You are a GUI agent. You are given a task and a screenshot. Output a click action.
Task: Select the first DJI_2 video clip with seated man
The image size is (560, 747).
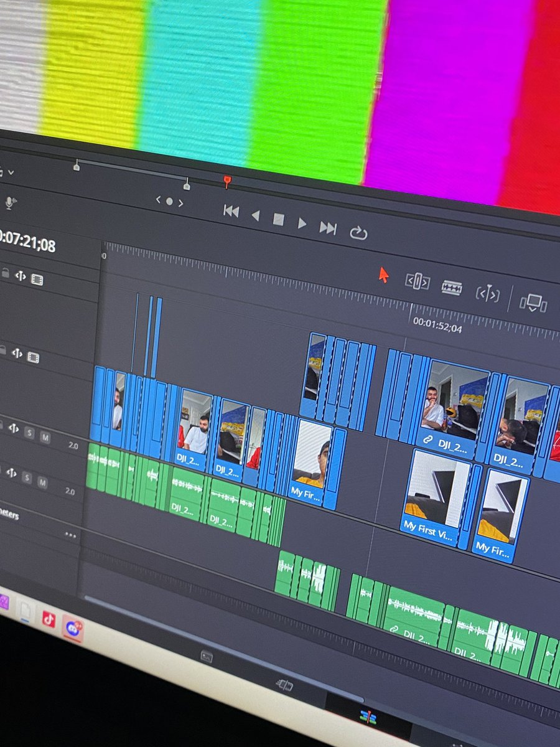[x=192, y=431]
